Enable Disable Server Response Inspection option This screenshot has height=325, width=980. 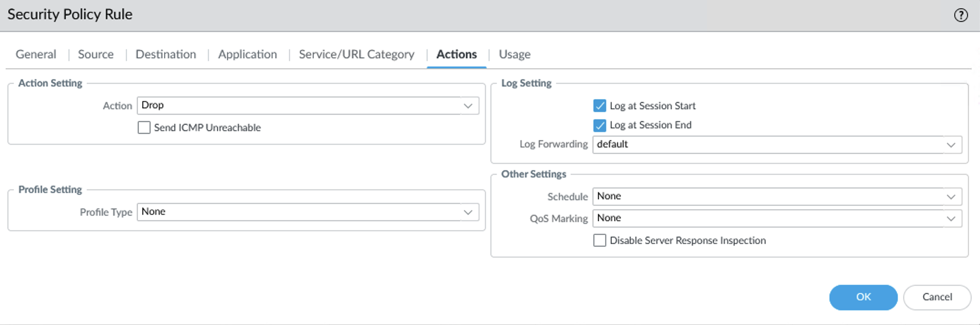coord(599,240)
